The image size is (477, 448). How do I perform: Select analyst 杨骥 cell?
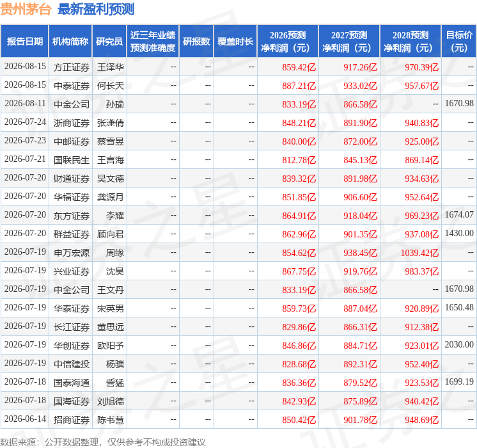pos(115,365)
